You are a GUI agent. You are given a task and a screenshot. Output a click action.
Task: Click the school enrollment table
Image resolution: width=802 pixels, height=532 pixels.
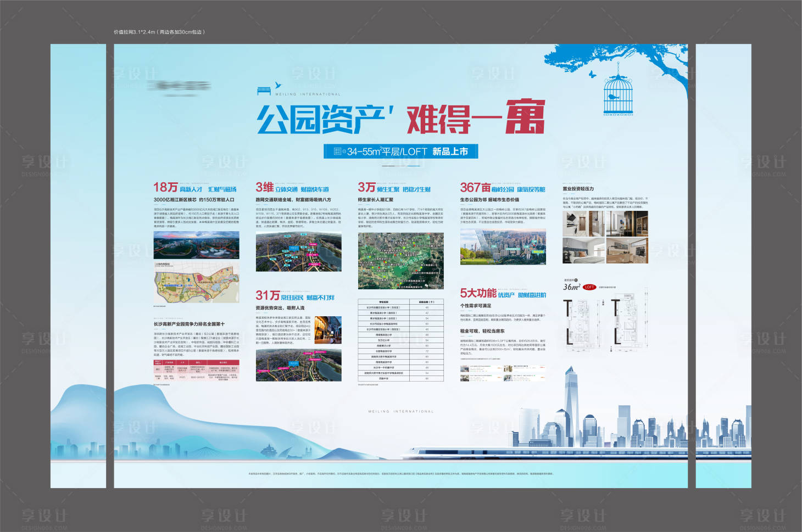pos(400,340)
